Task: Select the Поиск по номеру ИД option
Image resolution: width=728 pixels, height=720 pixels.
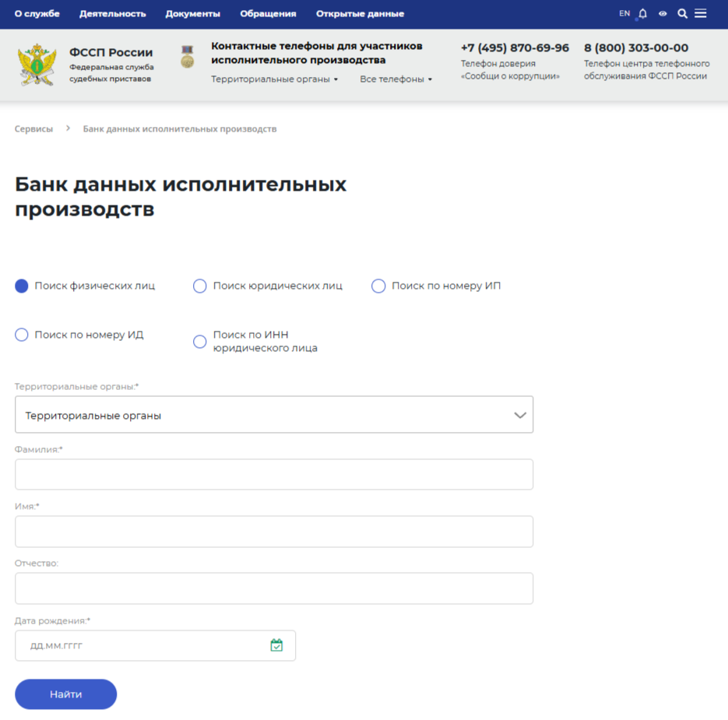Action: click(21, 335)
